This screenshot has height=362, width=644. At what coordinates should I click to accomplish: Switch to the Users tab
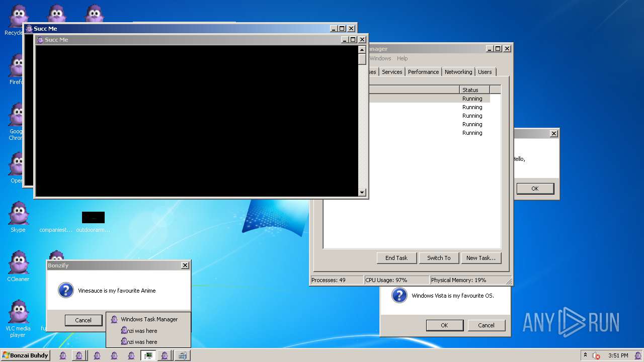coord(485,72)
